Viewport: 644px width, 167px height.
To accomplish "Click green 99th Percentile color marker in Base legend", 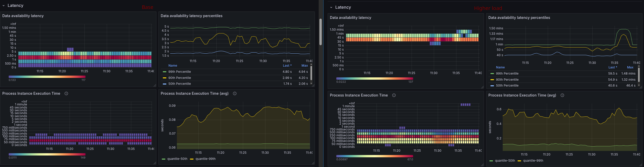I will [164, 72].
